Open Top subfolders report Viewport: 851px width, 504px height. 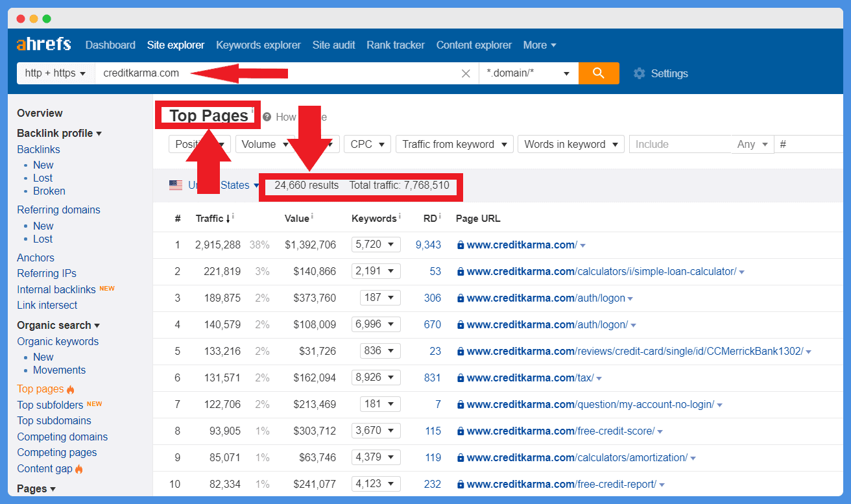pyautogui.click(x=51, y=405)
